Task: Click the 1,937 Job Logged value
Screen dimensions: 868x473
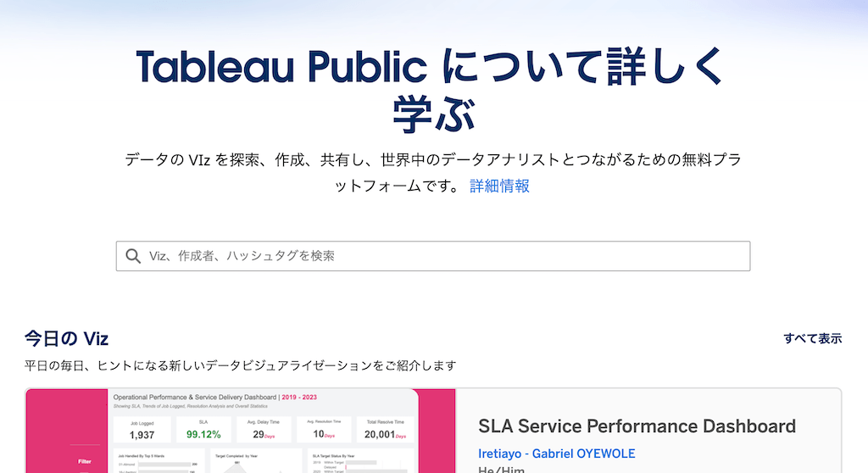Action: 142,436
